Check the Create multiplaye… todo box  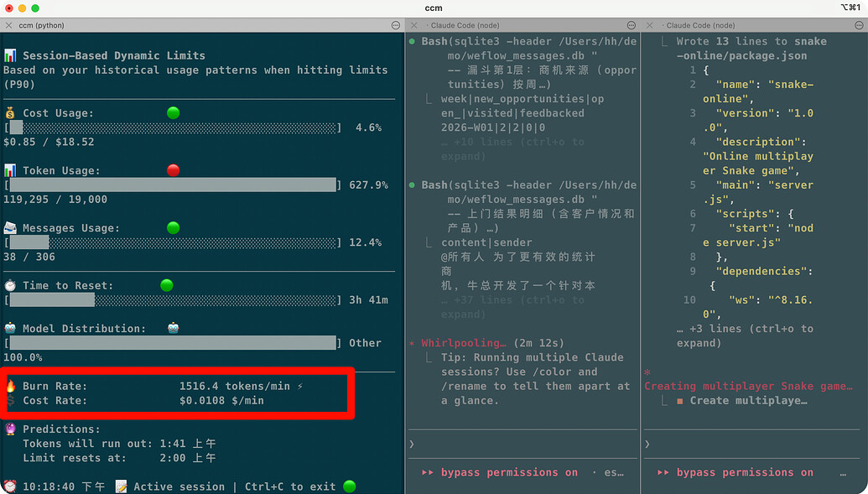[680, 401]
